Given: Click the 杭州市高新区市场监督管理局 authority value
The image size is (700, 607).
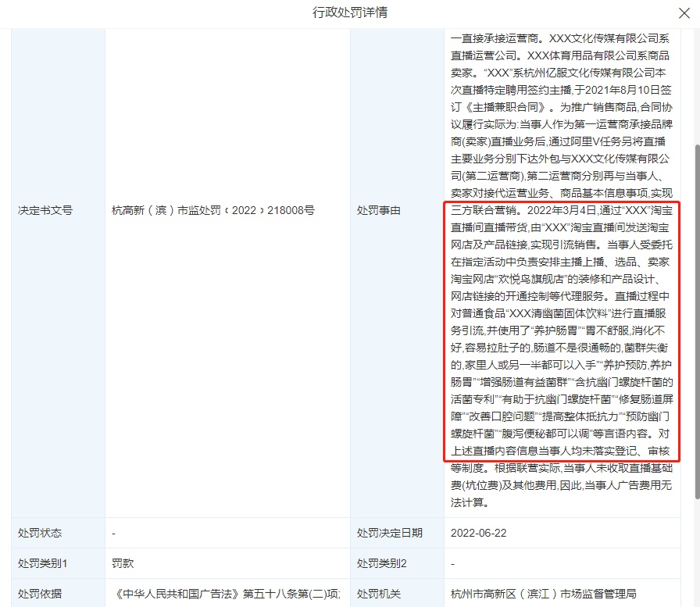Looking at the screenshot, I should pyautogui.click(x=544, y=594).
